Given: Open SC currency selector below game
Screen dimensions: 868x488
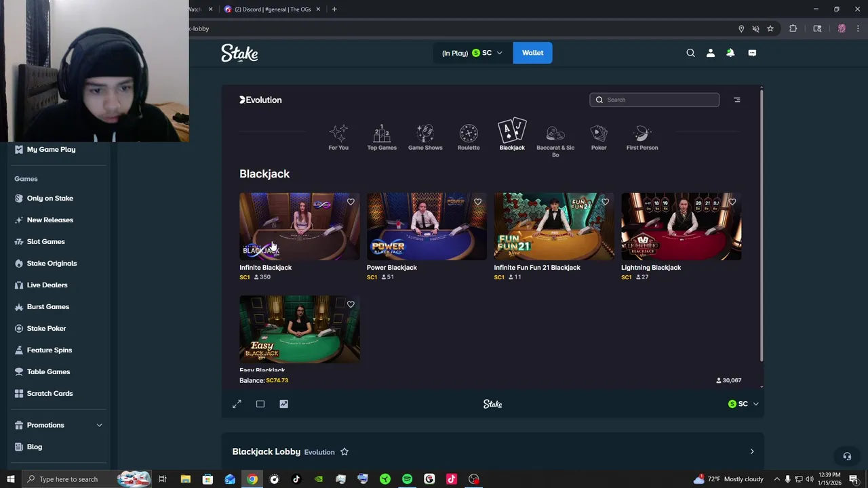Looking at the screenshot, I should pyautogui.click(x=743, y=404).
